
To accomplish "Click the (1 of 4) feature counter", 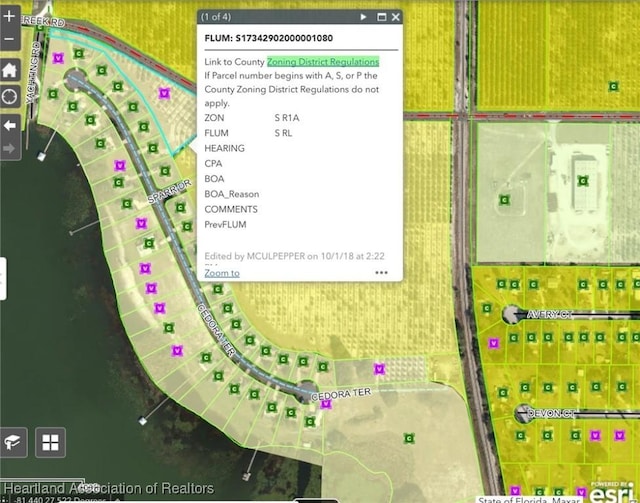I will [216, 17].
